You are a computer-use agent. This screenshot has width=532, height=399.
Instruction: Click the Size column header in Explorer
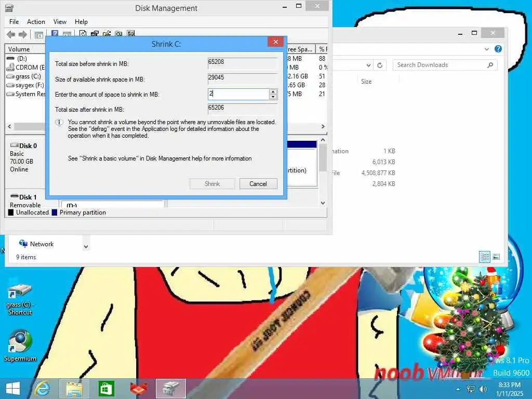point(366,82)
